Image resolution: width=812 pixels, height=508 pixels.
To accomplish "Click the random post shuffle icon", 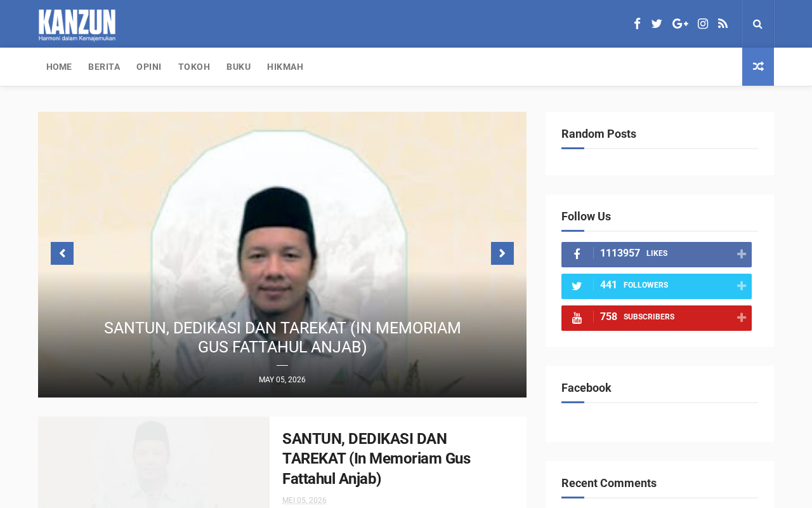I will (758, 67).
